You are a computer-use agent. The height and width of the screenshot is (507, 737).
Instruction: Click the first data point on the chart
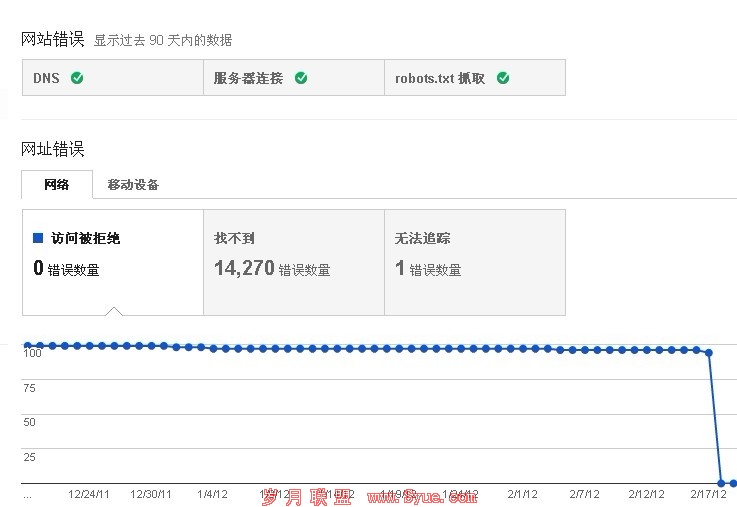(28, 345)
